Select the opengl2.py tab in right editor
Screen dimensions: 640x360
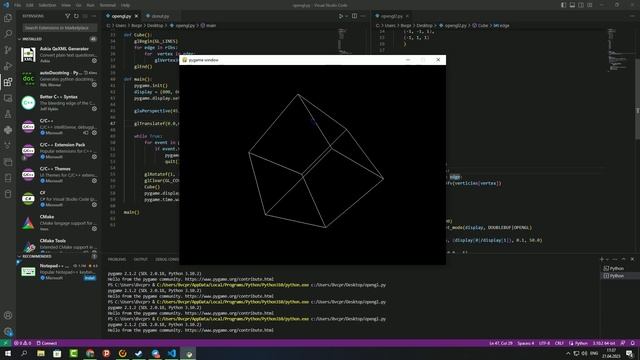[x=391, y=16]
